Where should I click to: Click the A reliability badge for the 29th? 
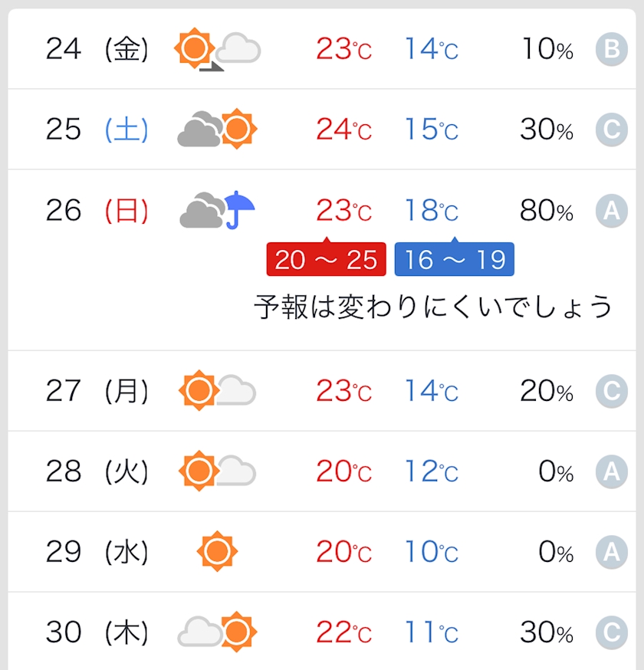[x=611, y=552]
